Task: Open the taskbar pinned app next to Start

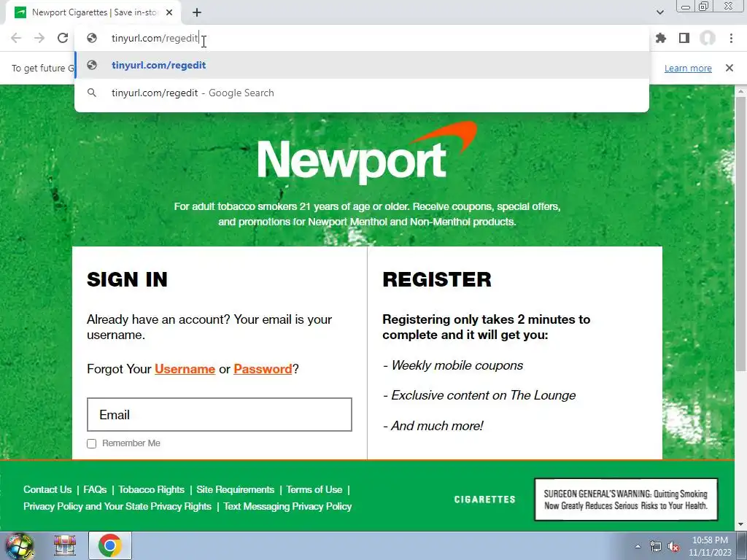Action: click(x=65, y=545)
